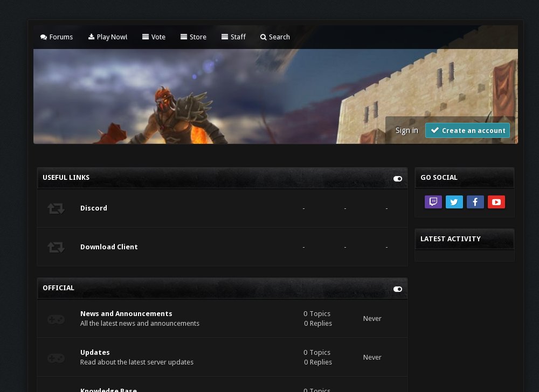
Task: Open the Twitter social icon
Action: (454, 202)
